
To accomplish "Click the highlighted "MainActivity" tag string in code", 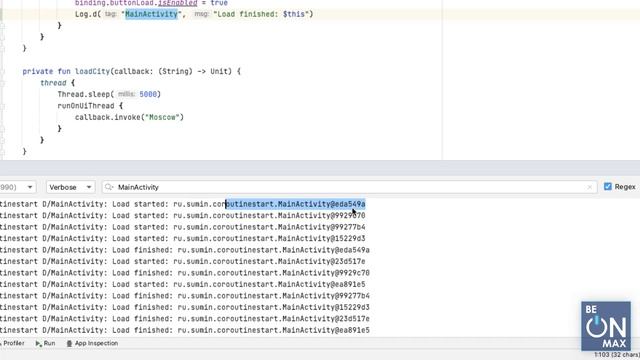I will (151, 14).
